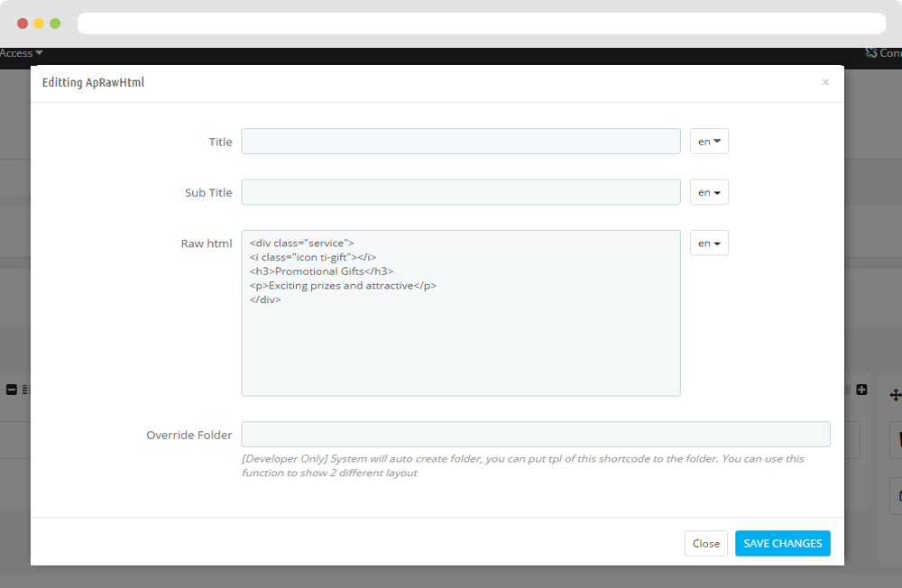Click the plus add icon behind the dialog
This screenshot has height=588, width=902.
tap(861, 390)
